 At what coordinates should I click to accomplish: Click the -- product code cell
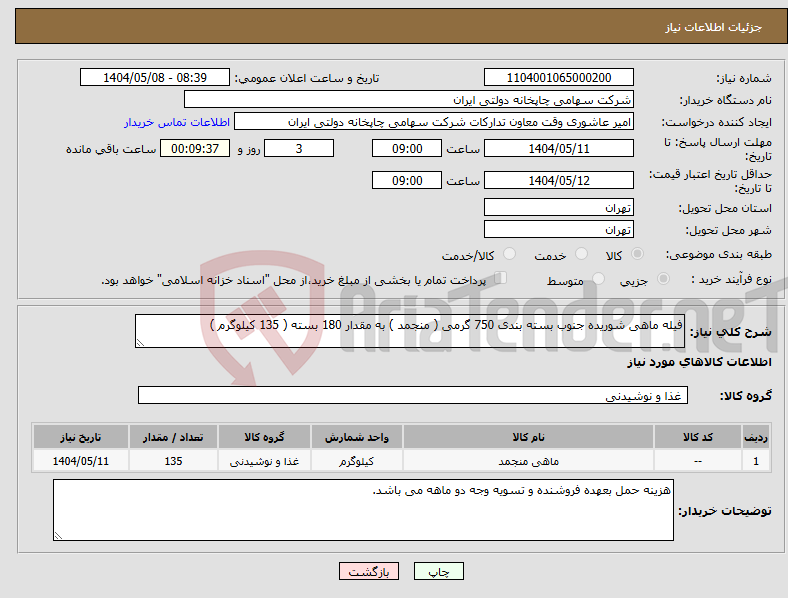698,461
